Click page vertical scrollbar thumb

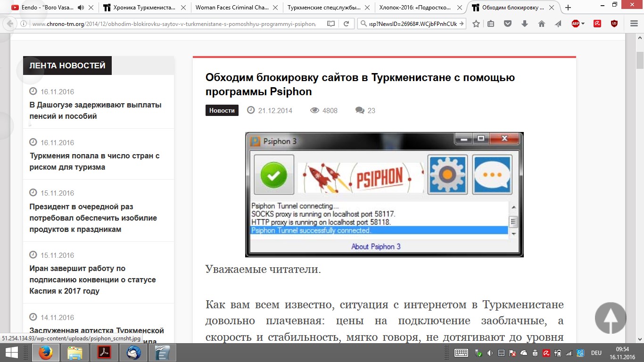tap(640, 61)
